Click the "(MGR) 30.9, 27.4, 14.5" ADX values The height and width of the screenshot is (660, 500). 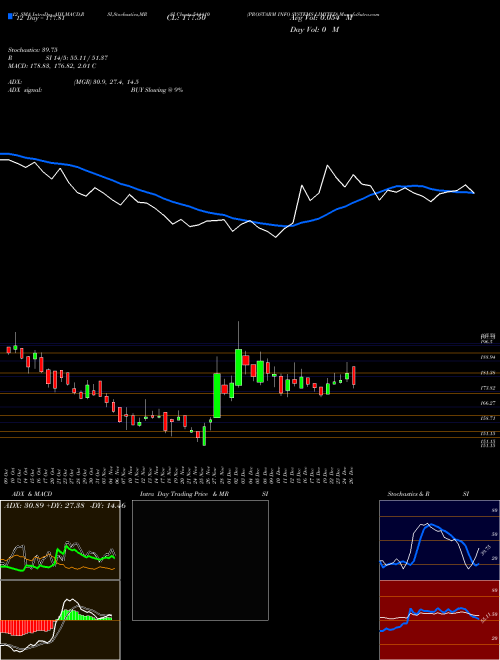[x=106, y=82]
